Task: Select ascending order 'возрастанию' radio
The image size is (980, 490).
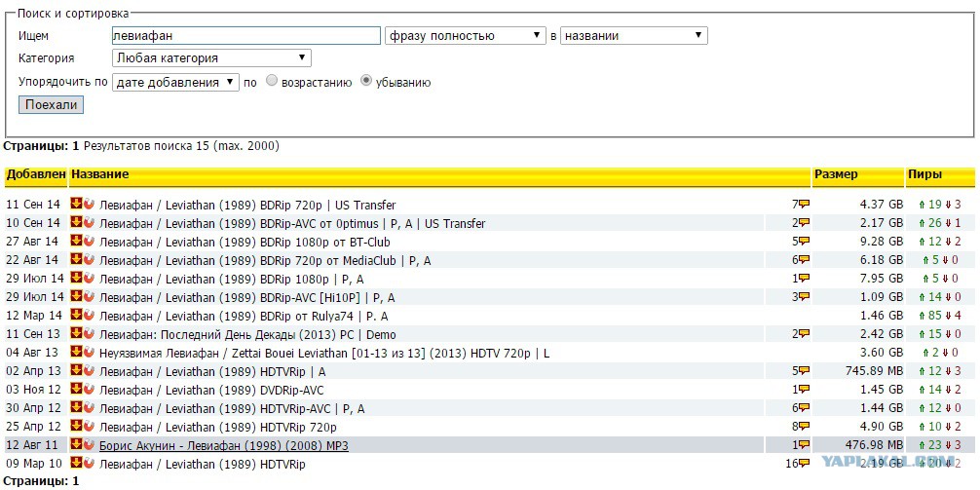Action: pyautogui.click(x=271, y=81)
